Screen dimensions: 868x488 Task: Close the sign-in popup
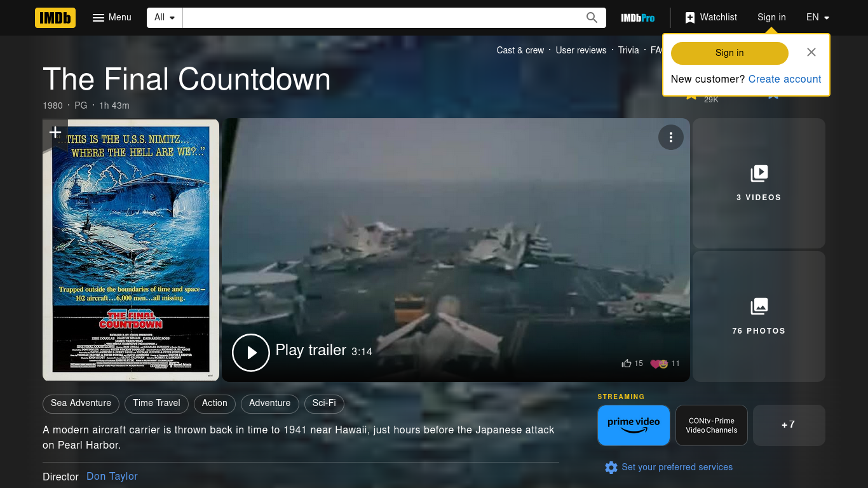coord(811,53)
